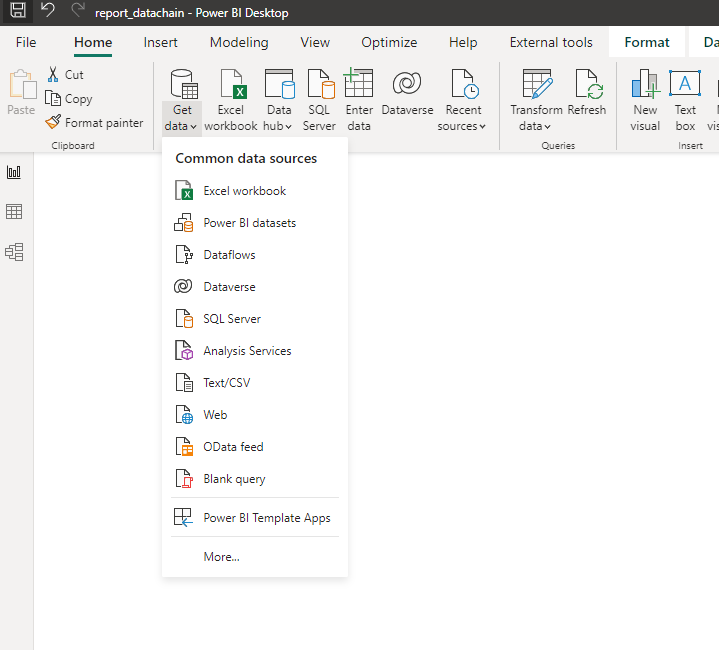Select Text/CSV from data sources list
The image size is (719, 650).
click(x=228, y=383)
